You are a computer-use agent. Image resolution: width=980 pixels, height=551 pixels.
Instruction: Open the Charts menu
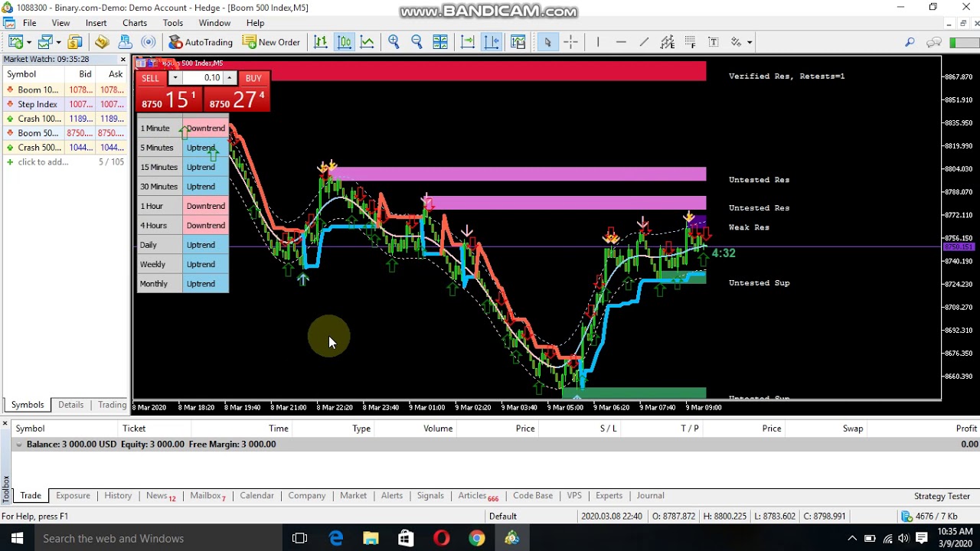click(135, 23)
